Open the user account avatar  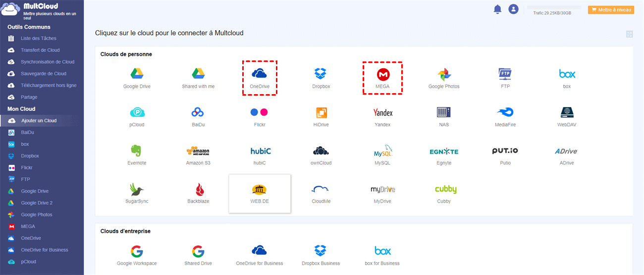coord(513,9)
